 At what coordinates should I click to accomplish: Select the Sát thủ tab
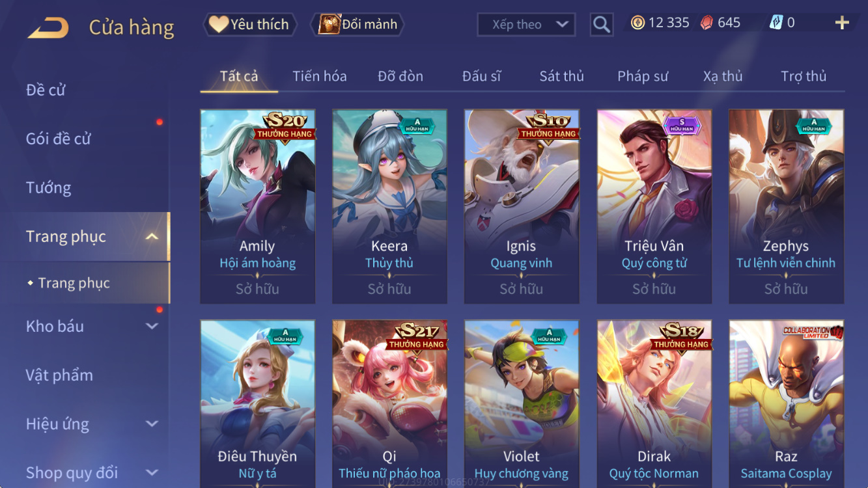pos(561,76)
